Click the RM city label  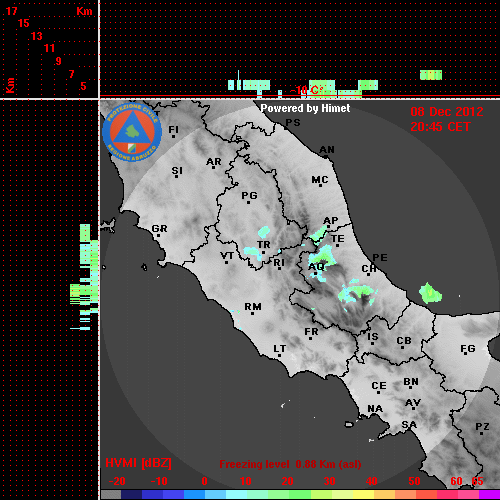(x=253, y=307)
